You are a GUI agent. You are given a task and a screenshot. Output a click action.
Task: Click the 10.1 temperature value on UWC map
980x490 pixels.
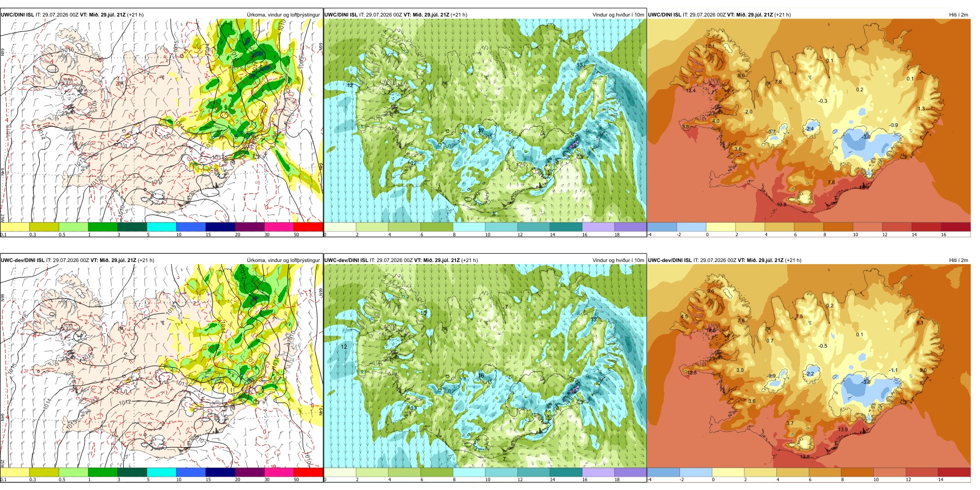(710, 46)
